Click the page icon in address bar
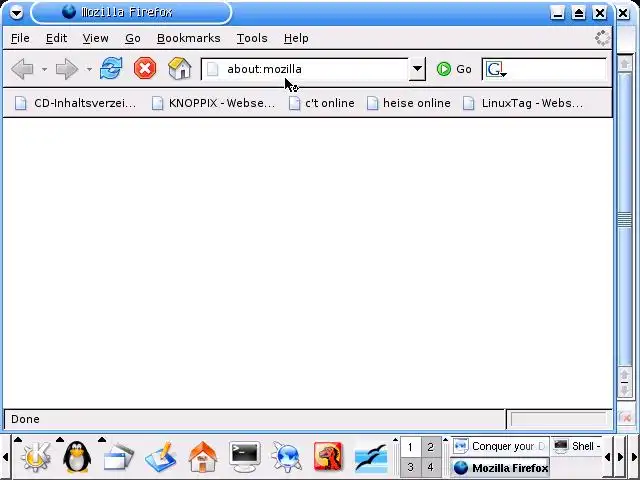The image size is (640, 480). 212,69
